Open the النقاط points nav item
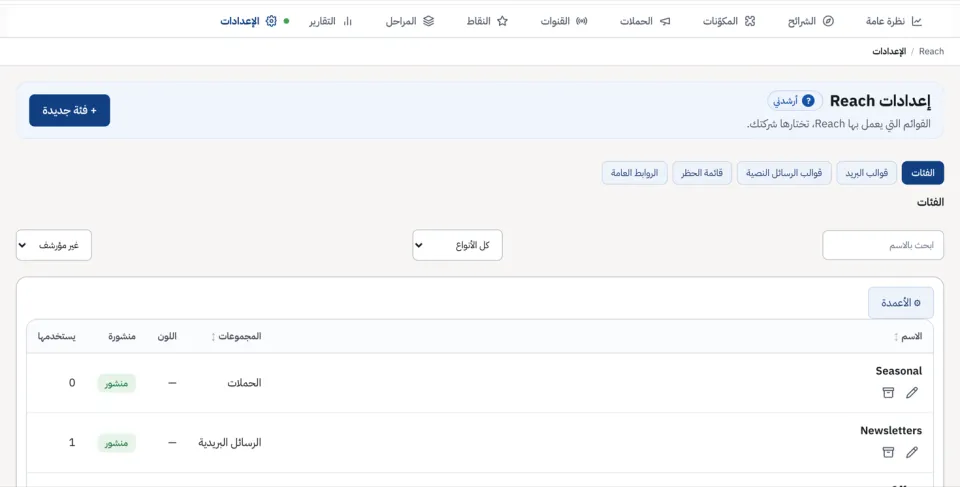 coord(487,21)
